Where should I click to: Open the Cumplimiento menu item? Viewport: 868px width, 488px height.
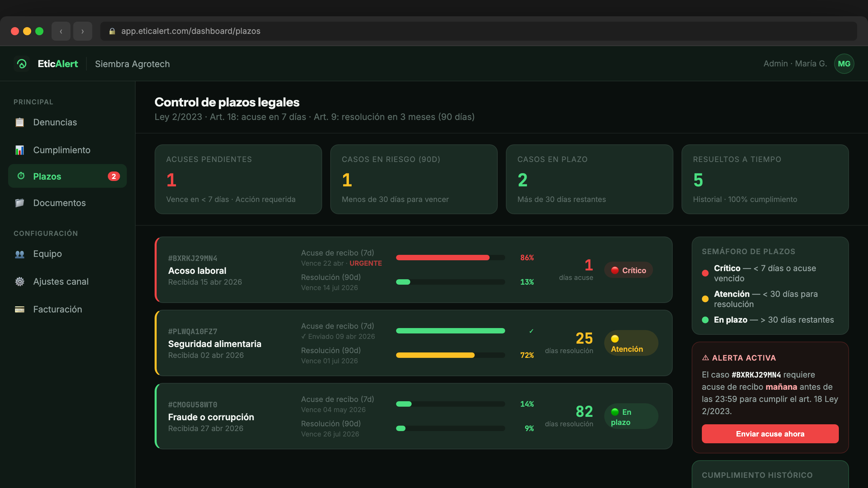pos(67,150)
